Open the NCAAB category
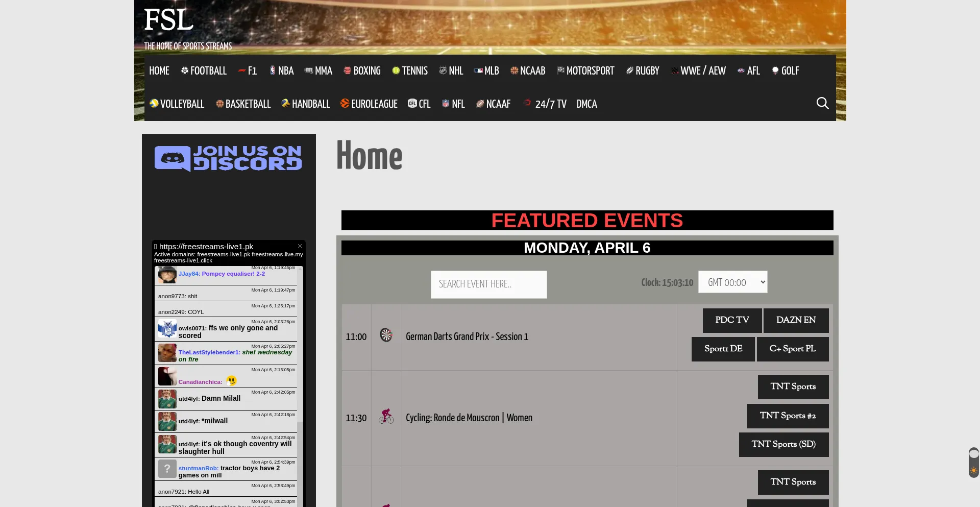Viewport: 980px width, 507px height. coord(528,71)
